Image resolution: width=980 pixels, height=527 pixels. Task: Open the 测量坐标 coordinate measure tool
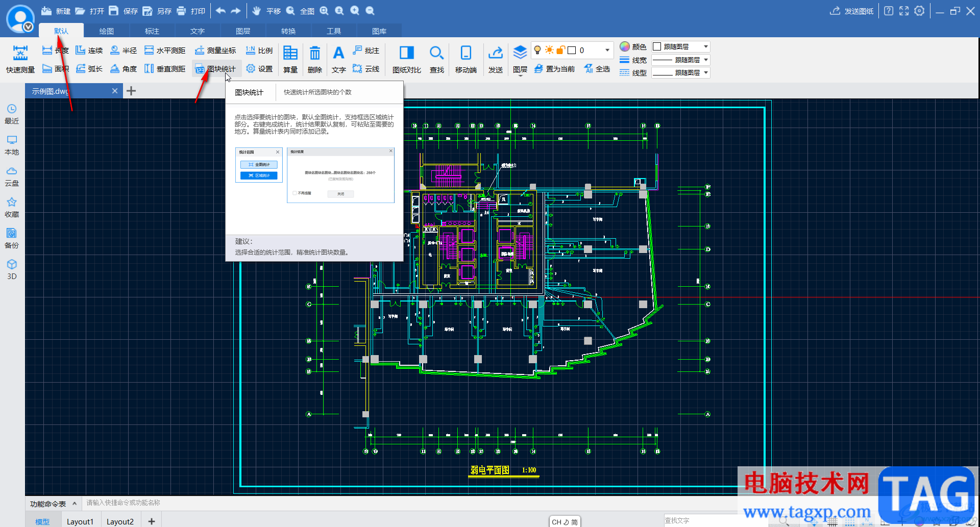coord(215,51)
